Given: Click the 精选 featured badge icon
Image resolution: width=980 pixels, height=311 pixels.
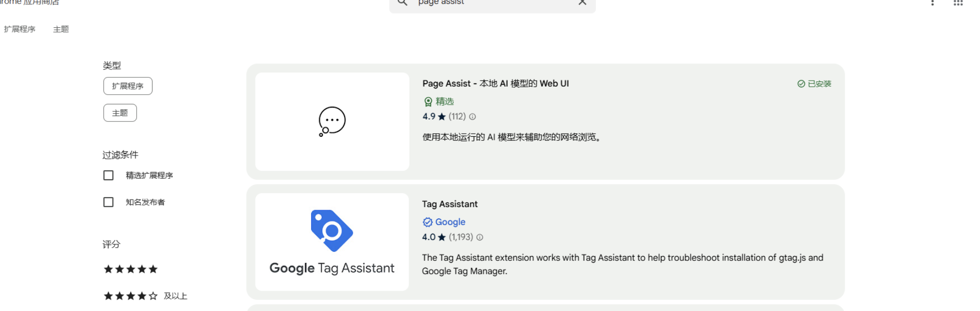Looking at the screenshot, I should point(428,102).
